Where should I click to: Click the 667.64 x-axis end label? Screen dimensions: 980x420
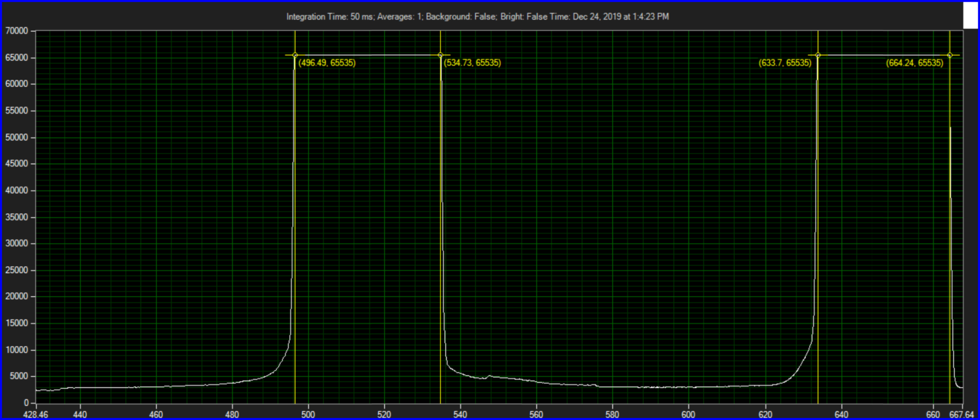[x=963, y=414]
